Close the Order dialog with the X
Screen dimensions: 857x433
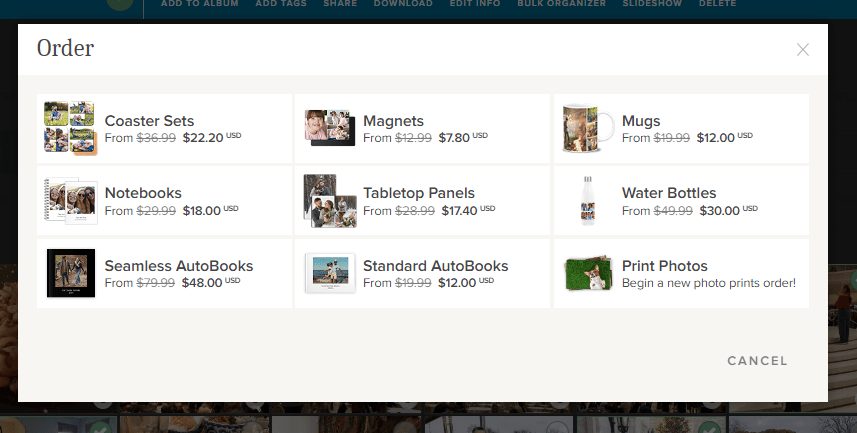coord(803,50)
